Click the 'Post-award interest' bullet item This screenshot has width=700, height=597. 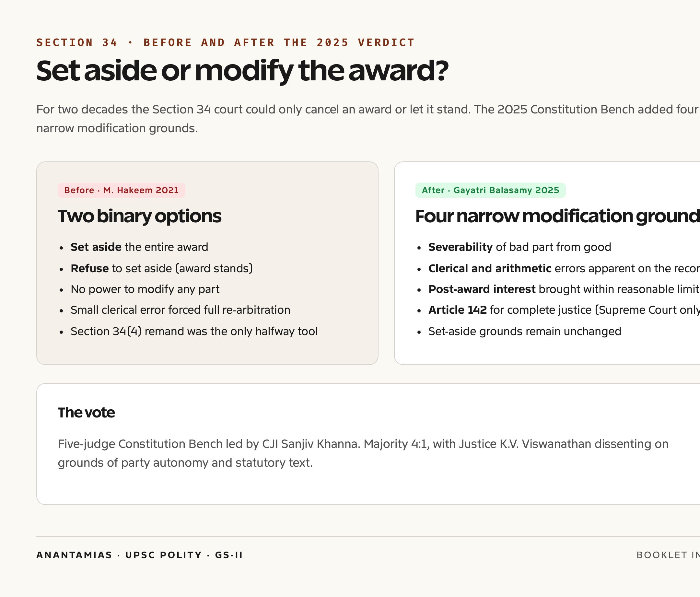tap(564, 289)
